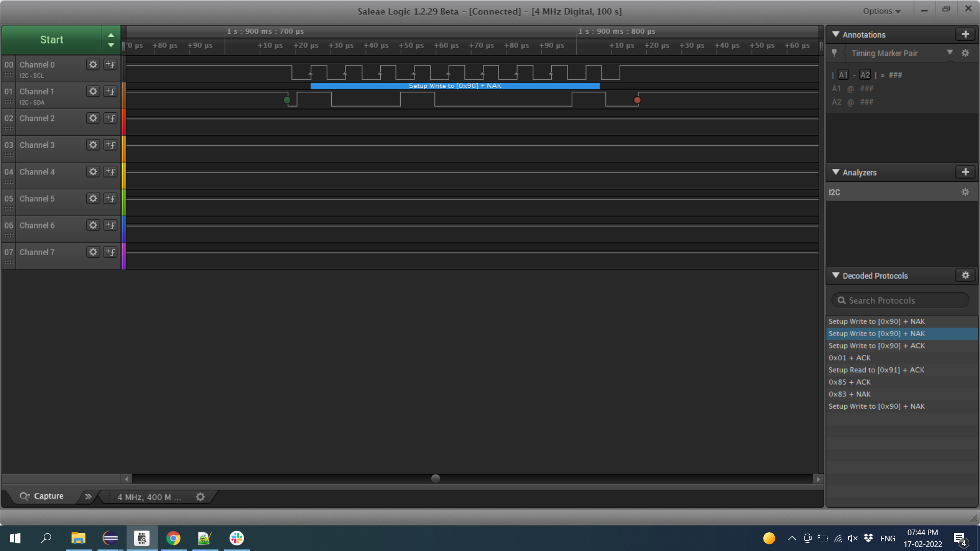Click Channel 1 I2C-SDA label
The height and width of the screenshot is (551, 980).
pyautogui.click(x=32, y=103)
